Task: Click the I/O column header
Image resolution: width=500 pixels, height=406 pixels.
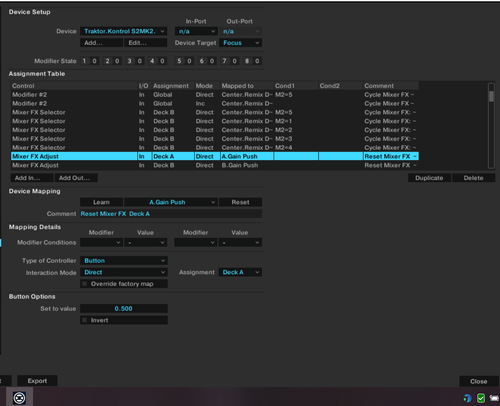Action: click(x=145, y=86)
